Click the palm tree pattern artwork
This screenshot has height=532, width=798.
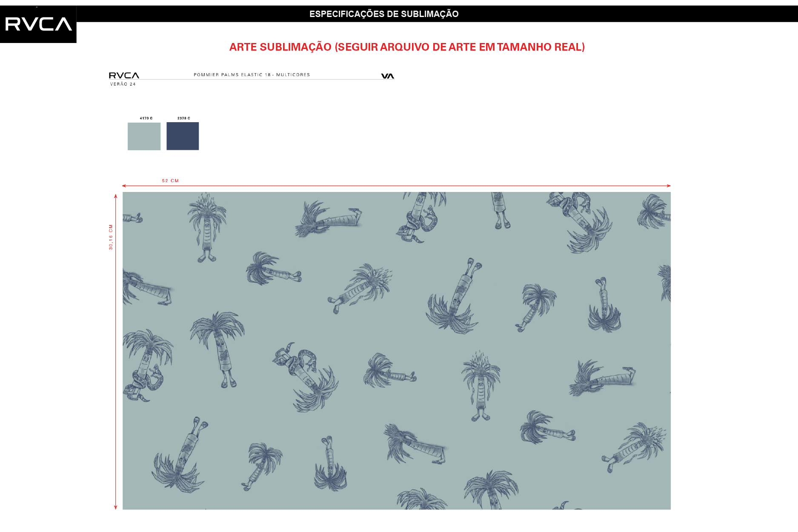point(397,351)
